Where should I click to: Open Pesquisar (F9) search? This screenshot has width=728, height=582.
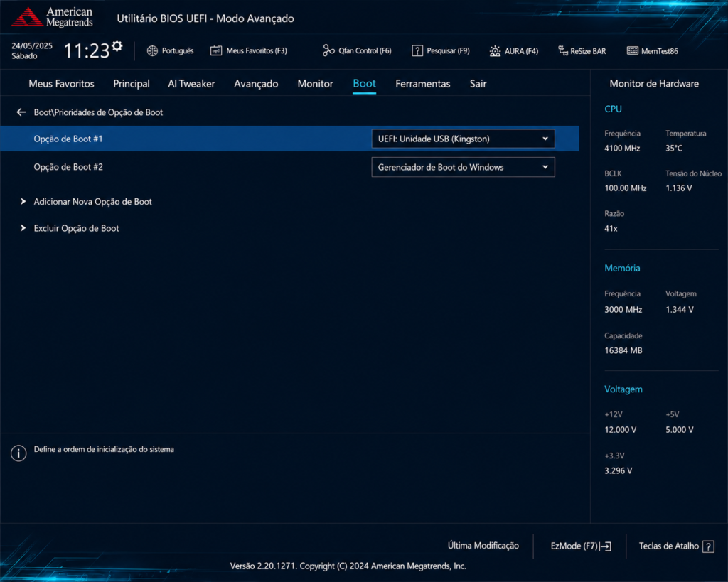click(x=441, y=51)
